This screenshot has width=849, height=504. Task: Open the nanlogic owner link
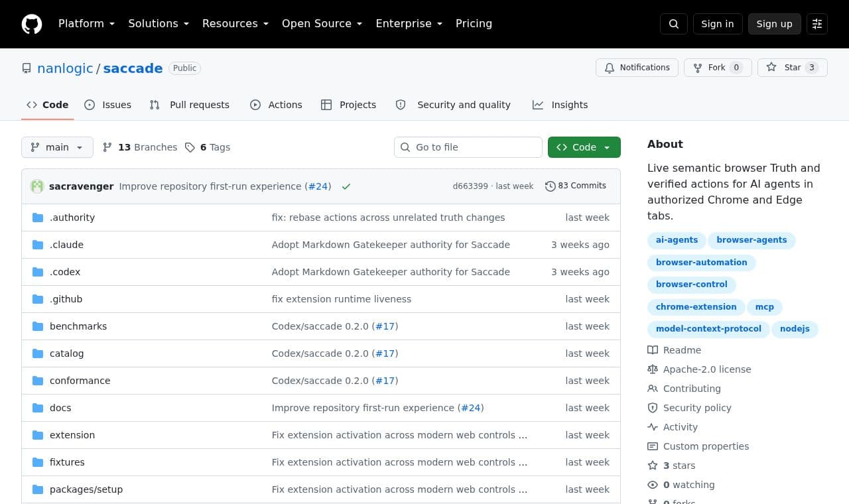pyautogui.click(x=65, y=68)
